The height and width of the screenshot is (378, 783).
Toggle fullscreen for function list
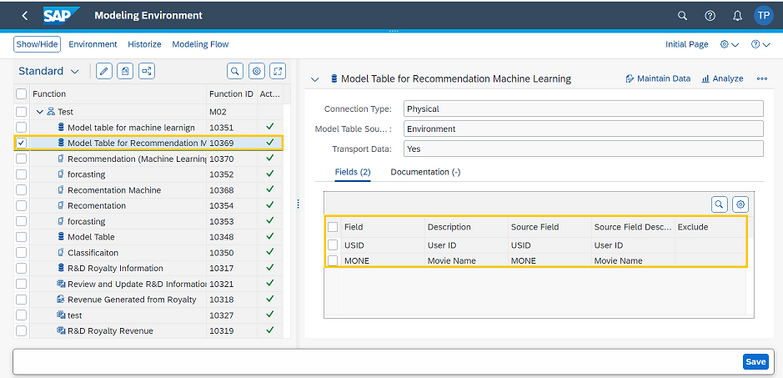pyautogui.click(x=278, y=71)
